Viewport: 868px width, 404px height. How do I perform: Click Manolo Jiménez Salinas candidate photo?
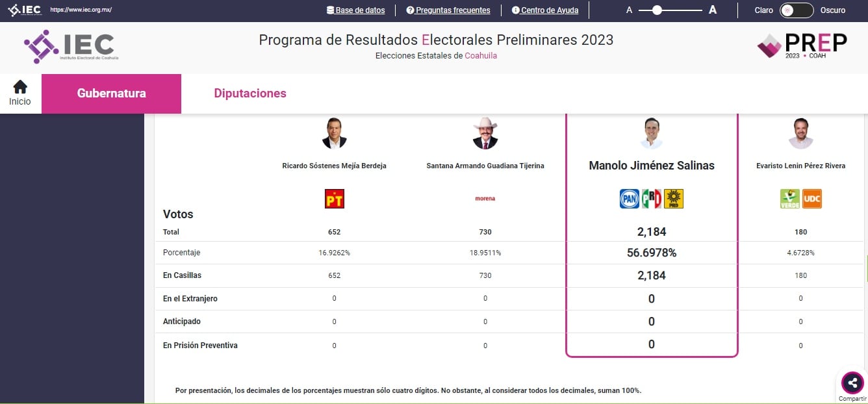coord(651,133)
